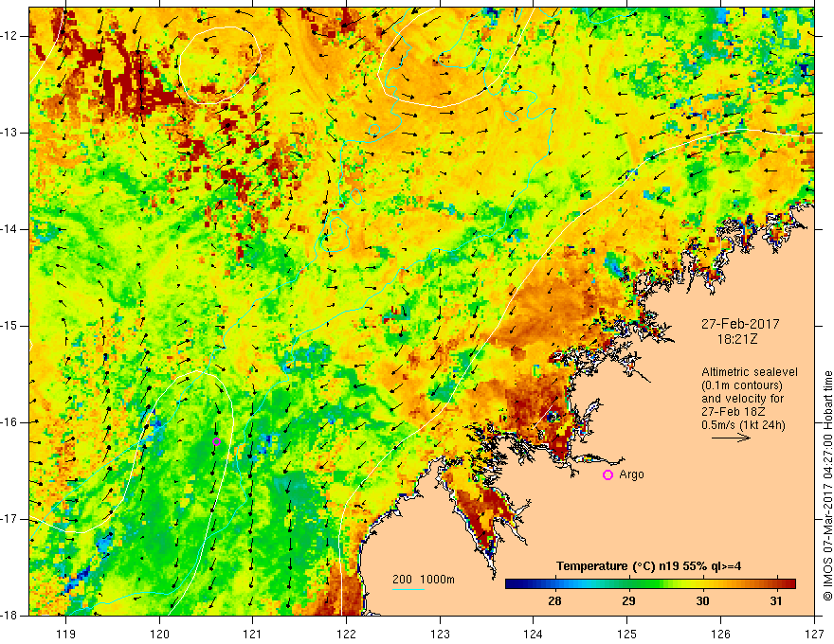The image size is (834, 644).
Task: Click the magenta Argo float on the map
Action: tap(216, 441)
